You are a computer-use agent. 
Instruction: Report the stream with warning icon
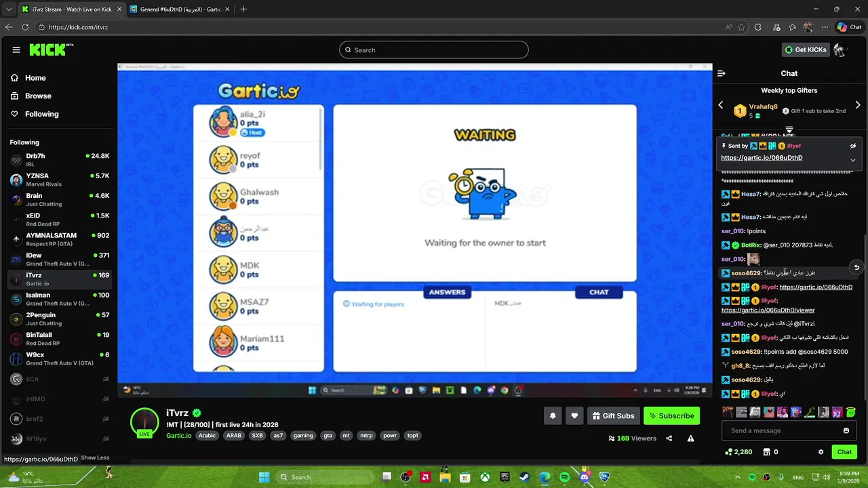tap(690, 439)
